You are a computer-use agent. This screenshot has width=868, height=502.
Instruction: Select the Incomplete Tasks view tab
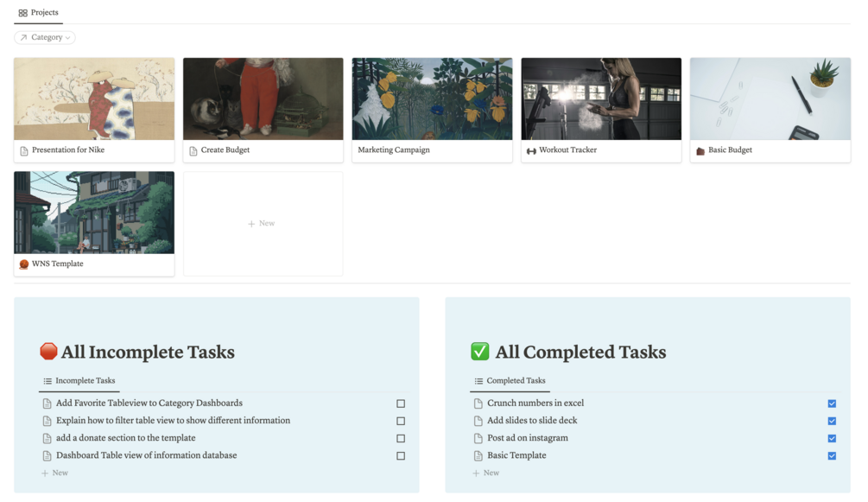pos(79,381)
